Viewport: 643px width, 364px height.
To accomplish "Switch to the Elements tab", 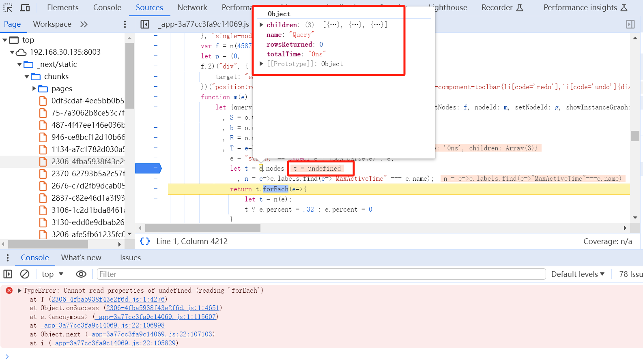I will click(63, 8).
